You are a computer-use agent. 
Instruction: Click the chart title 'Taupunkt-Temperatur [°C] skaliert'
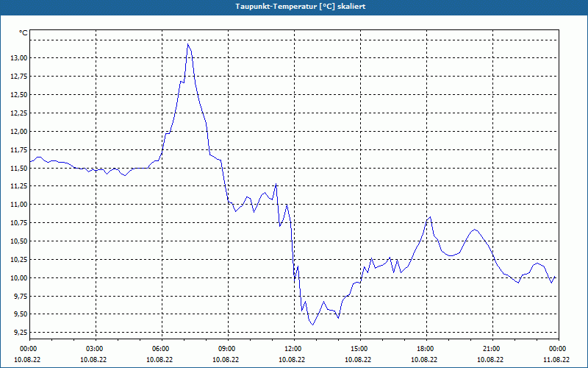[x=301, y=7]
